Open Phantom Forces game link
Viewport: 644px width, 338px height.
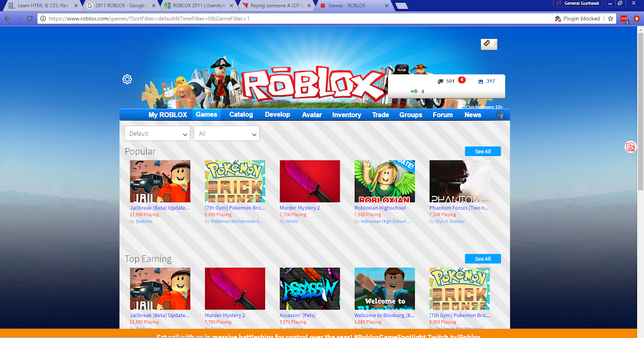point(459,208)
